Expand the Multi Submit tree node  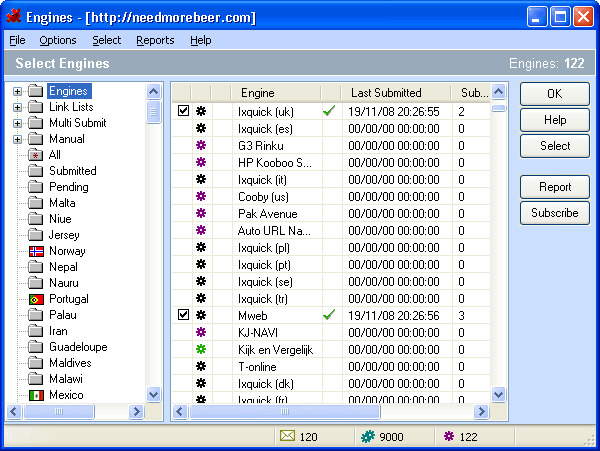coord(17,123)
